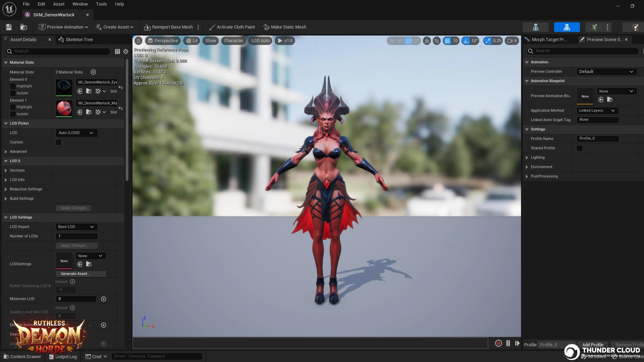Enable Isolate for Element 0
Viewport: 644px width, 362px height.
[x=13, y=93]
